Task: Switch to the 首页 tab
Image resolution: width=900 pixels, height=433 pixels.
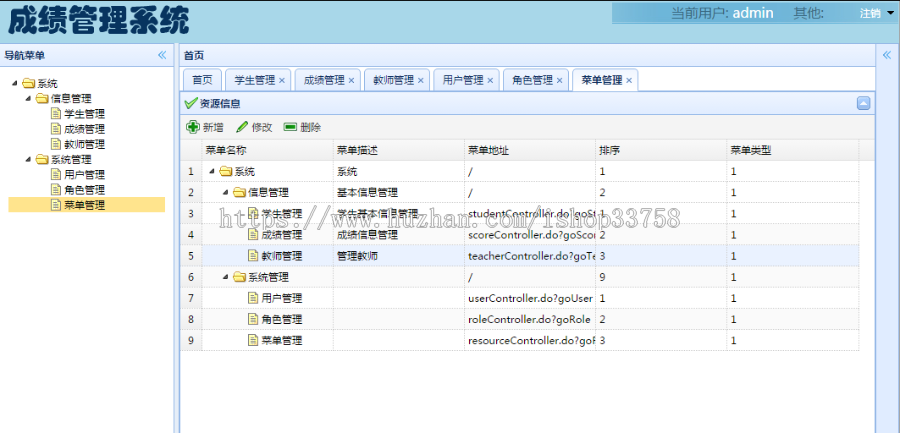Action: 201,80
